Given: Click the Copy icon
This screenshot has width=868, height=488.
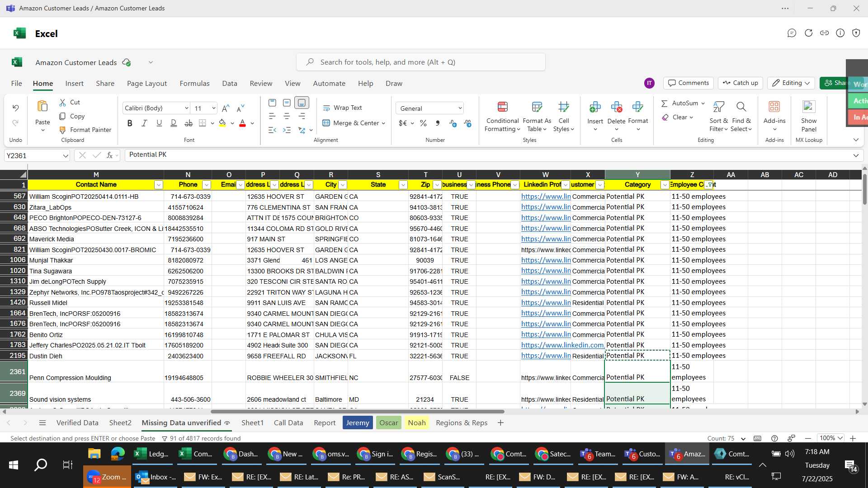Looking at the screenshot, I should [62, 116].
